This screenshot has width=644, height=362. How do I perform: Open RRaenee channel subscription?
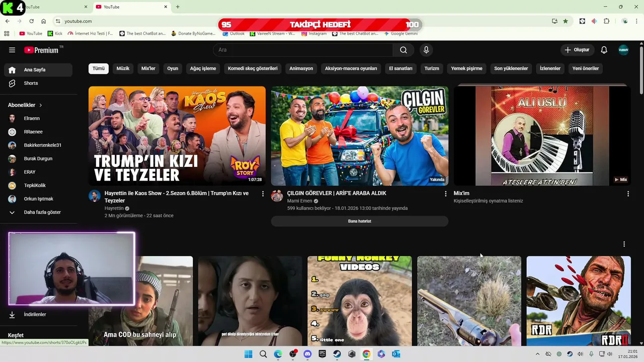38,132
